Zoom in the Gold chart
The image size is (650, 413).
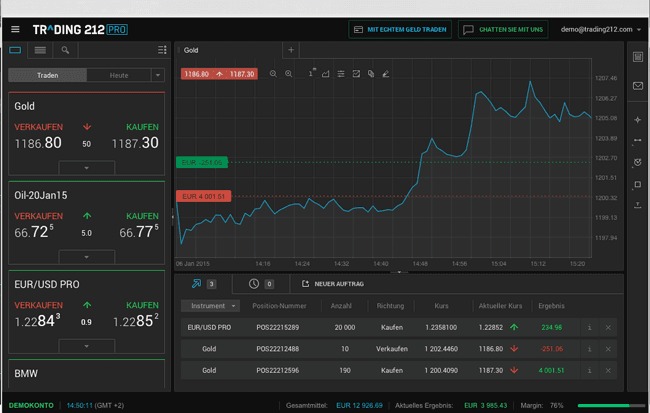[289, 74]
